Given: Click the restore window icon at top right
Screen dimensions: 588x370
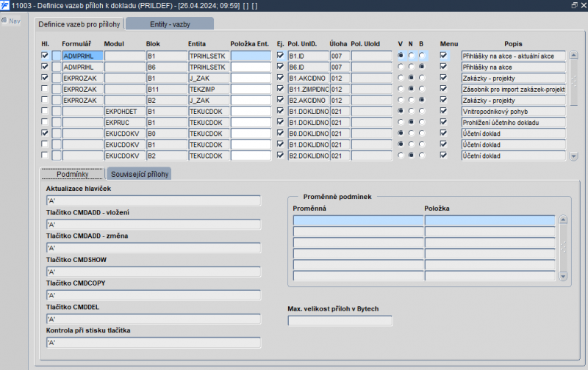Looking at the screenshot, I should tap(574, 5).
